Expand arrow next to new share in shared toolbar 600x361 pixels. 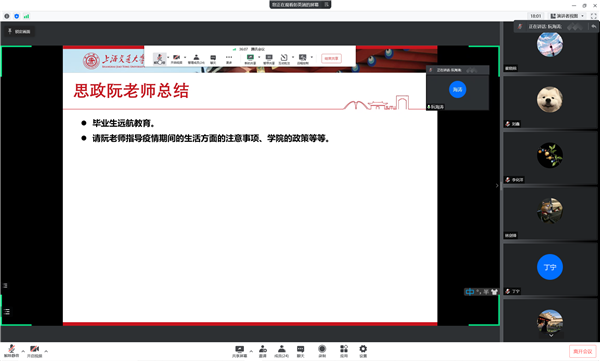259,57
